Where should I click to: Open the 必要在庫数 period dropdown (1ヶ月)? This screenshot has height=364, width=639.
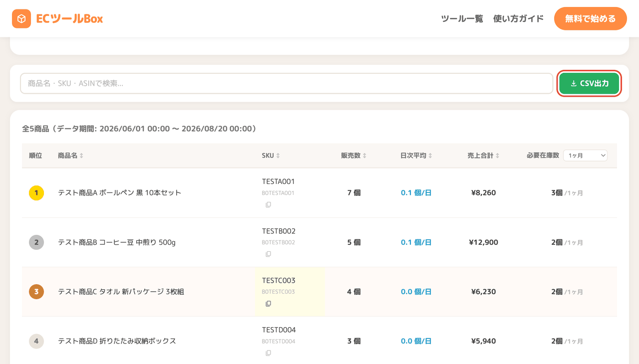tap(585, 156)
